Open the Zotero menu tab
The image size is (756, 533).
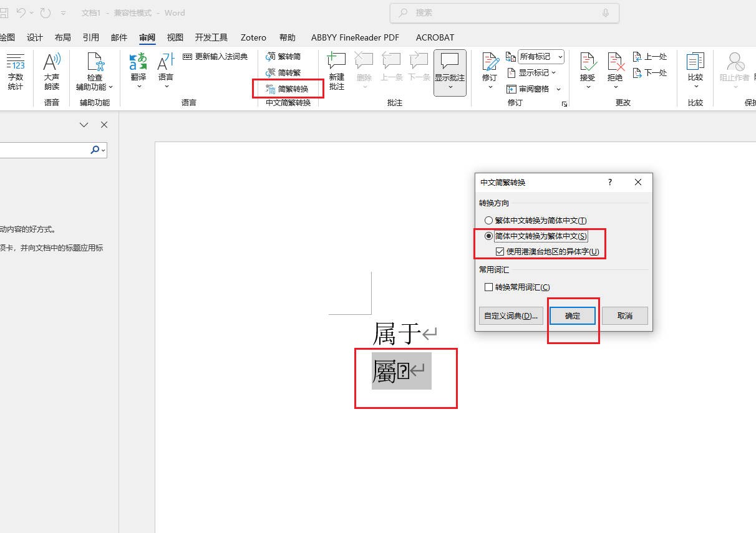[253, 37]
